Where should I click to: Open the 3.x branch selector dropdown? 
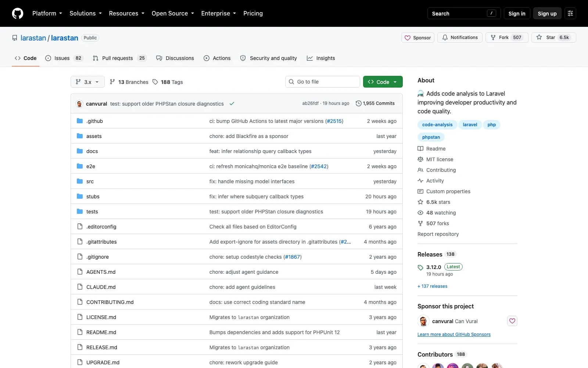(x=87, y=82)
